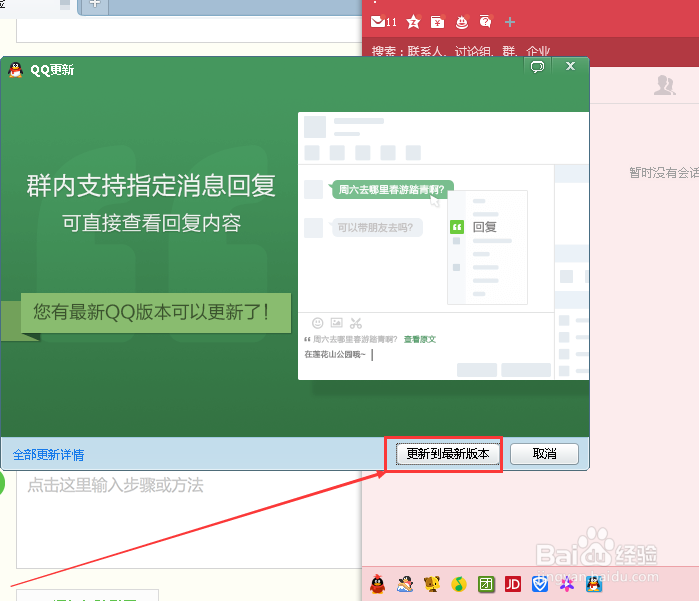Open the JD shopping icon

point(513,584)
